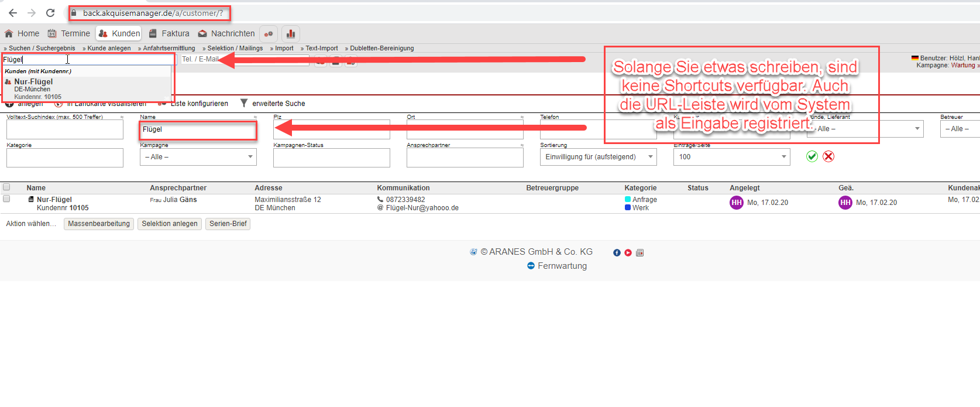The image size is (980, 407).
Task: Click the building icon beside Nur-Flügel
Action: pyautogui.click(x=31, y=200)
